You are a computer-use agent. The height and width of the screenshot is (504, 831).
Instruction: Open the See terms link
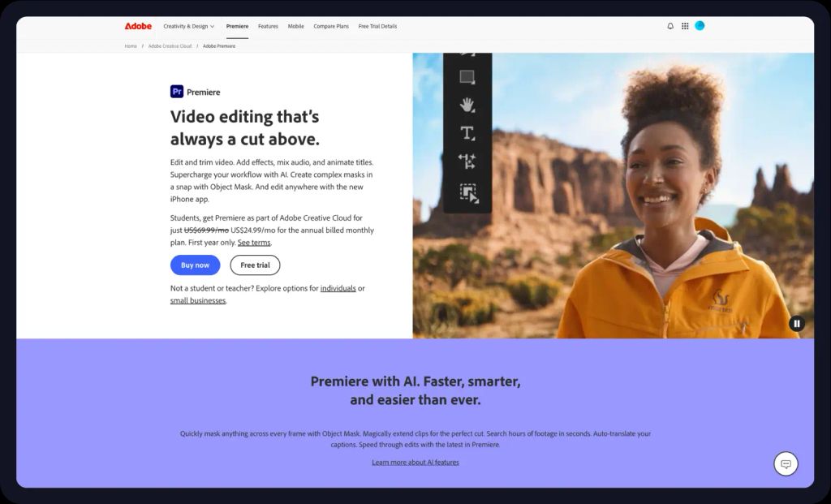click(x=254, y=242)
